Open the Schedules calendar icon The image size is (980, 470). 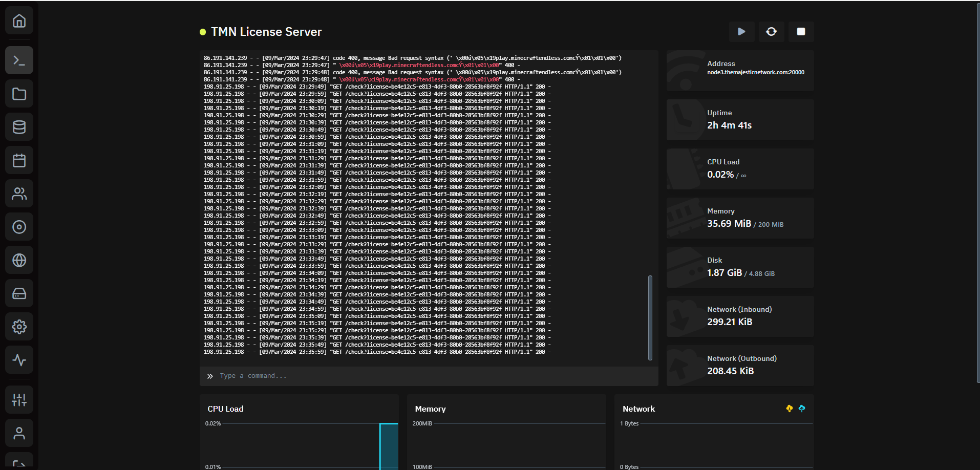[x=19, y=160]
